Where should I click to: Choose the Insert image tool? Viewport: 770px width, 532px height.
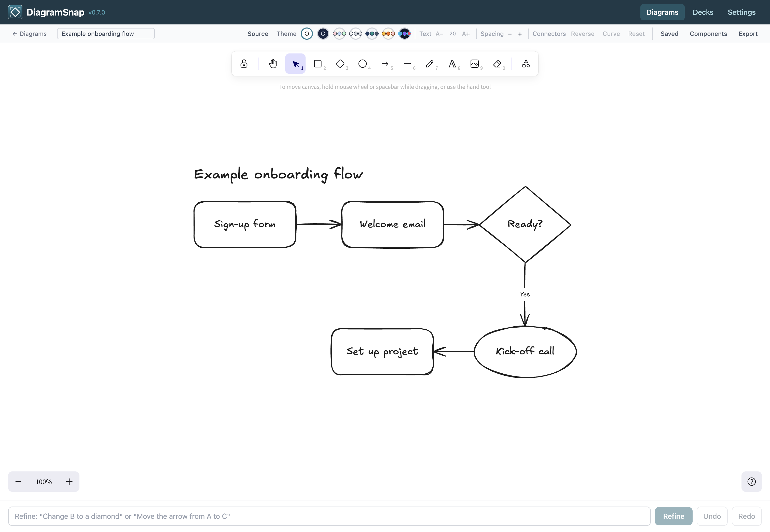coord(475,64)
